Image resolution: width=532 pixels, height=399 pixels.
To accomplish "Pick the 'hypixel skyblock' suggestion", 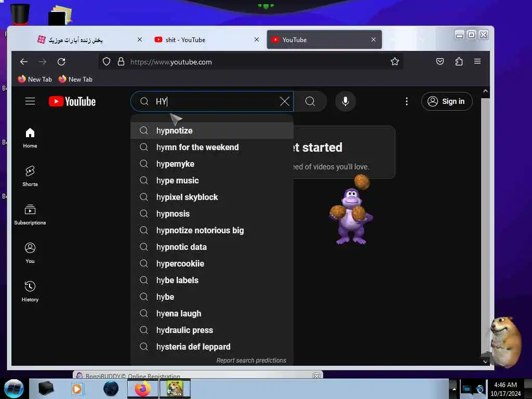I will click(x=212, y=197).
